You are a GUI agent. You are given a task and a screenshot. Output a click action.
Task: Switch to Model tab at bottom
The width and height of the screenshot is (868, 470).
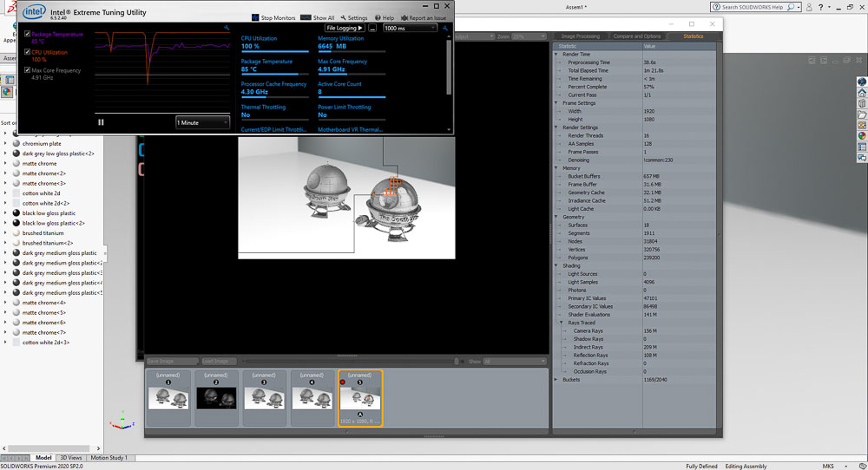(43, 458)
